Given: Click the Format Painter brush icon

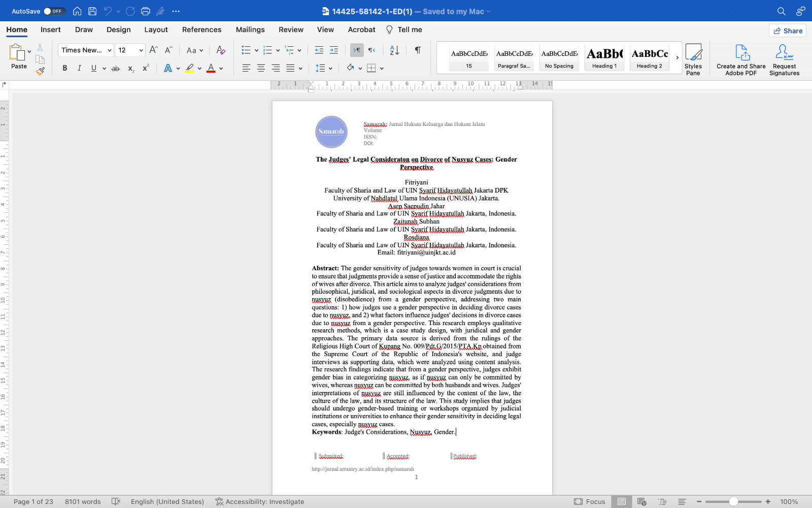Looking at the screenshot, I should pyautogui.click(x=40, y=72).
